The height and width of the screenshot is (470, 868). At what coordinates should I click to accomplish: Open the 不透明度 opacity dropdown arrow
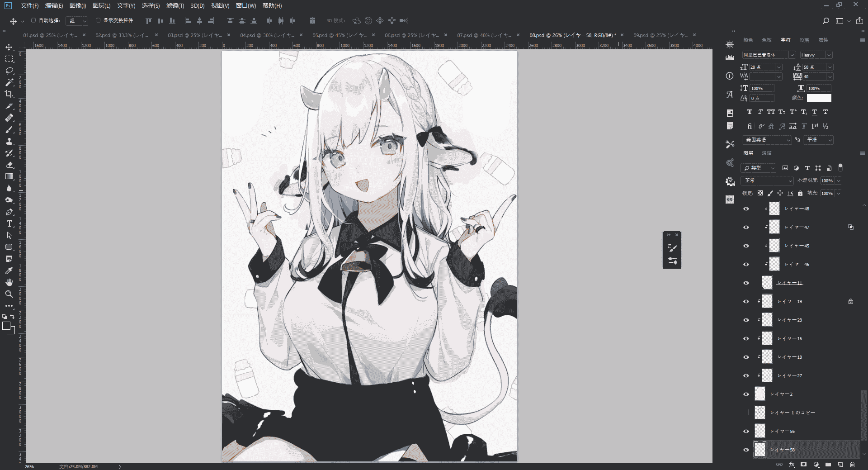[839, 180]
